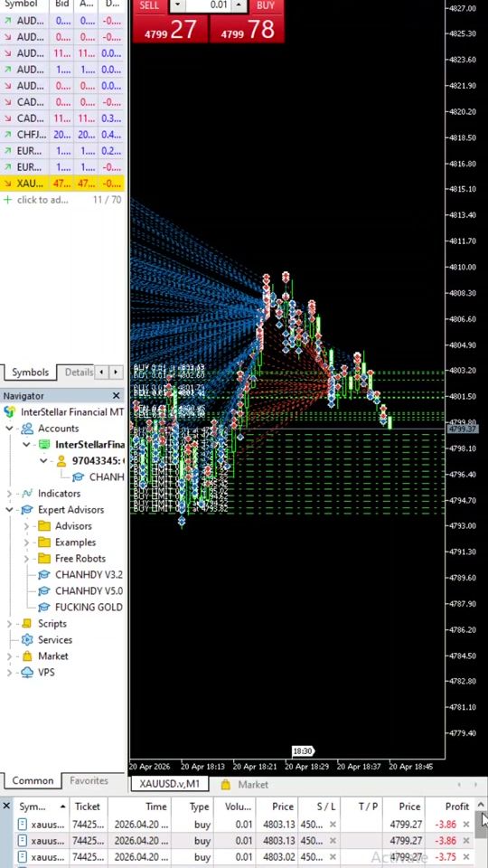Select the CHANHDY V3.2 expert advisor icon

point(44,575)
